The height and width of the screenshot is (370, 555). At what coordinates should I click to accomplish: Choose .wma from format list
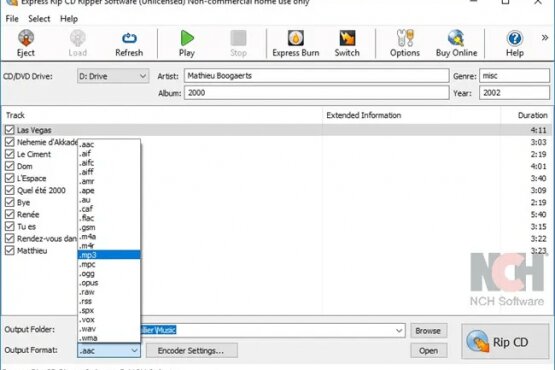pyautogui.click(x=109, y=338)
